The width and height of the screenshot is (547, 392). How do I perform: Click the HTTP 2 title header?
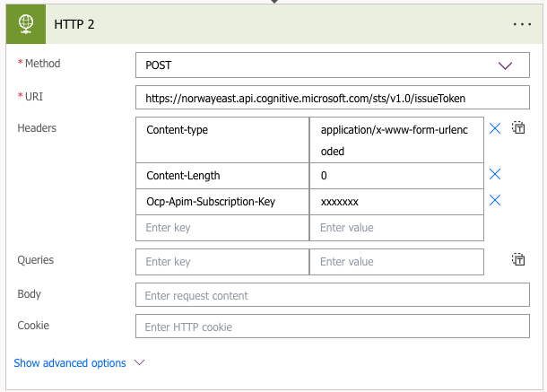[75, 24]
